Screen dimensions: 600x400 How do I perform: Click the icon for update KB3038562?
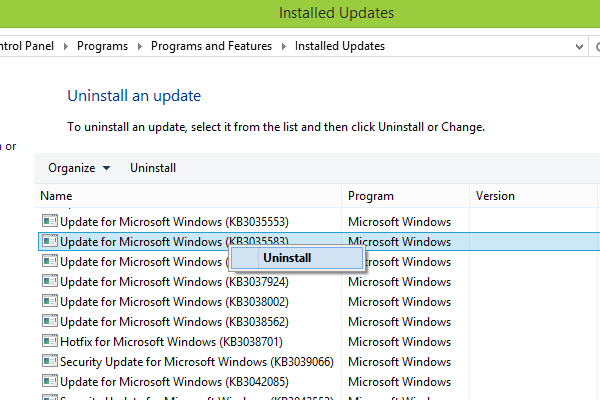tap(50, 321)
